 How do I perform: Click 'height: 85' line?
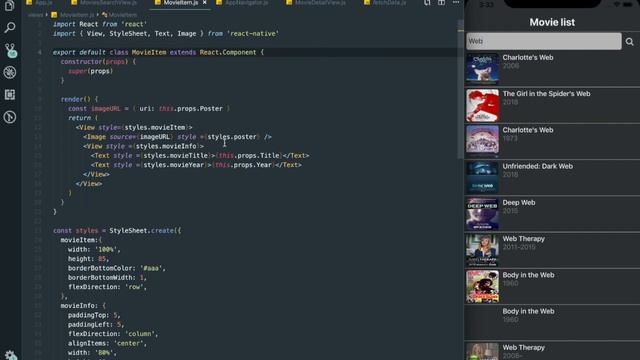click(89, 259)
